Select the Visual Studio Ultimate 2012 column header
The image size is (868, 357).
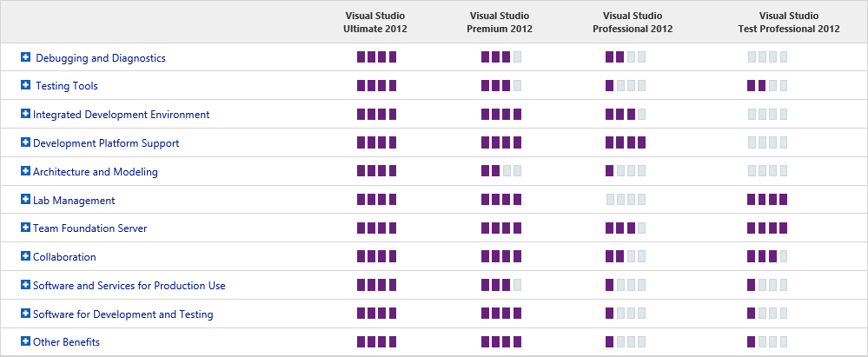(375, 22)
